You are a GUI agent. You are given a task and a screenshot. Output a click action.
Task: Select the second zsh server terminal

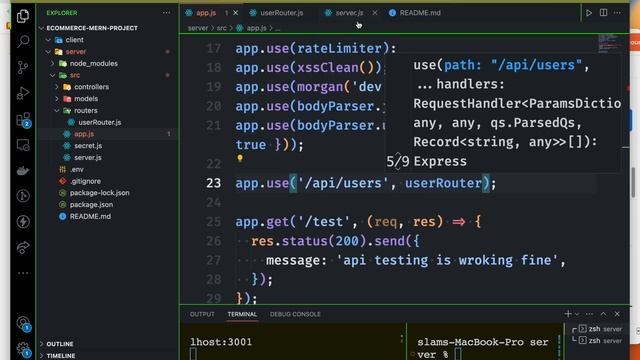coord(600,340)
